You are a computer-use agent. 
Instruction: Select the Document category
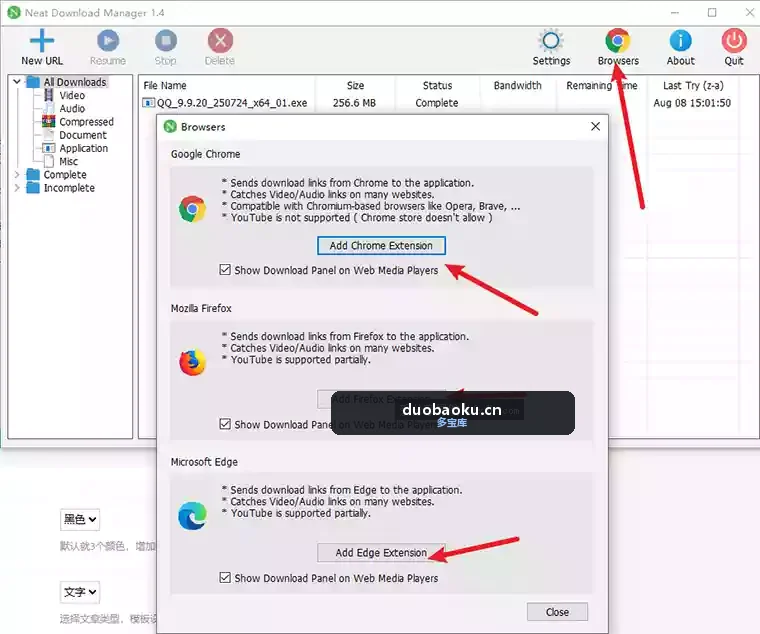click(x=83, y=135)
